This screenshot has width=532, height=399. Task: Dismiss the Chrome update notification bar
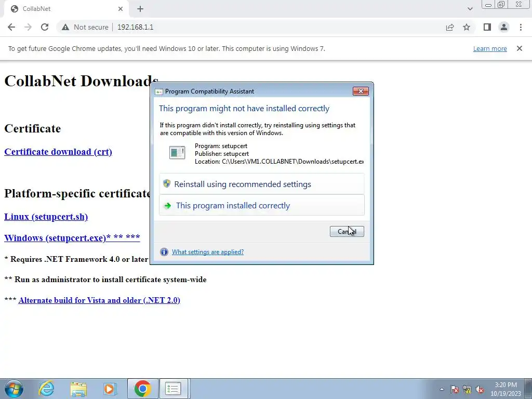click(x=520, y=48)
